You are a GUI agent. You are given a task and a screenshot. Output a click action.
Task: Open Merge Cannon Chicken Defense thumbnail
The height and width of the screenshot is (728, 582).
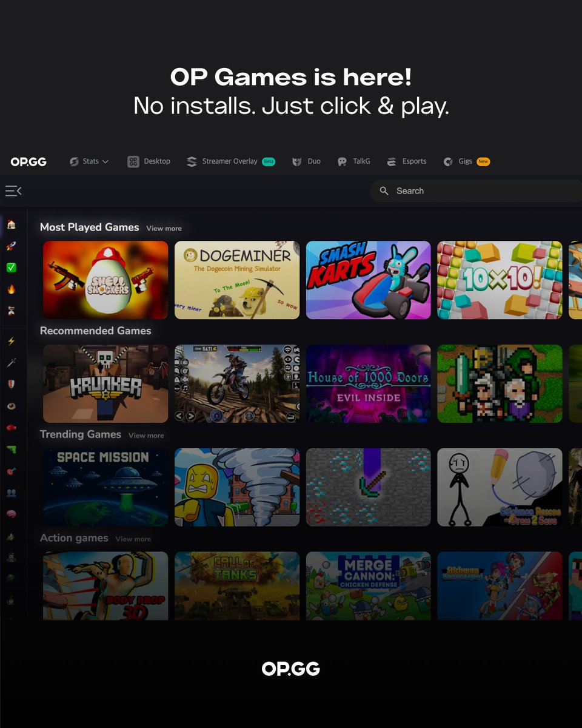(369, 585)
